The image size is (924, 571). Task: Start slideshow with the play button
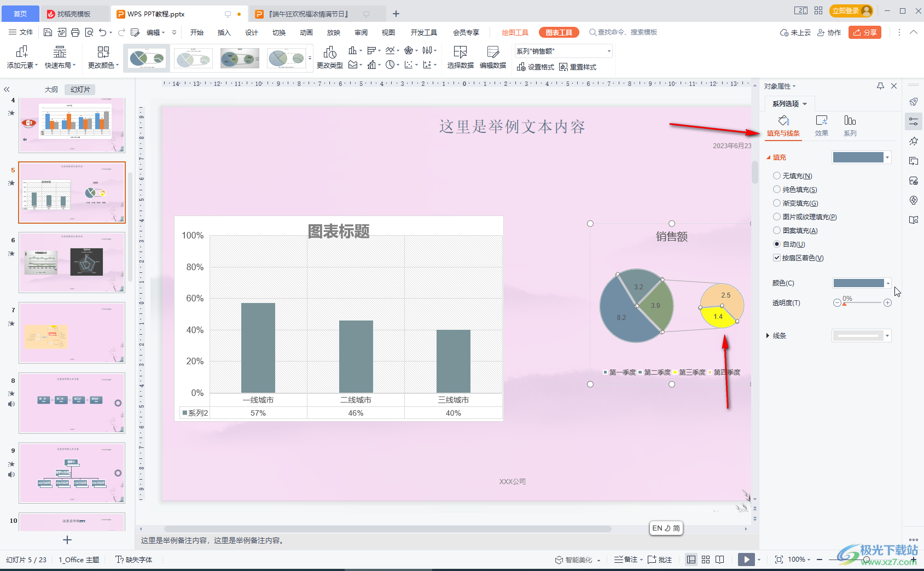point(746,560)
